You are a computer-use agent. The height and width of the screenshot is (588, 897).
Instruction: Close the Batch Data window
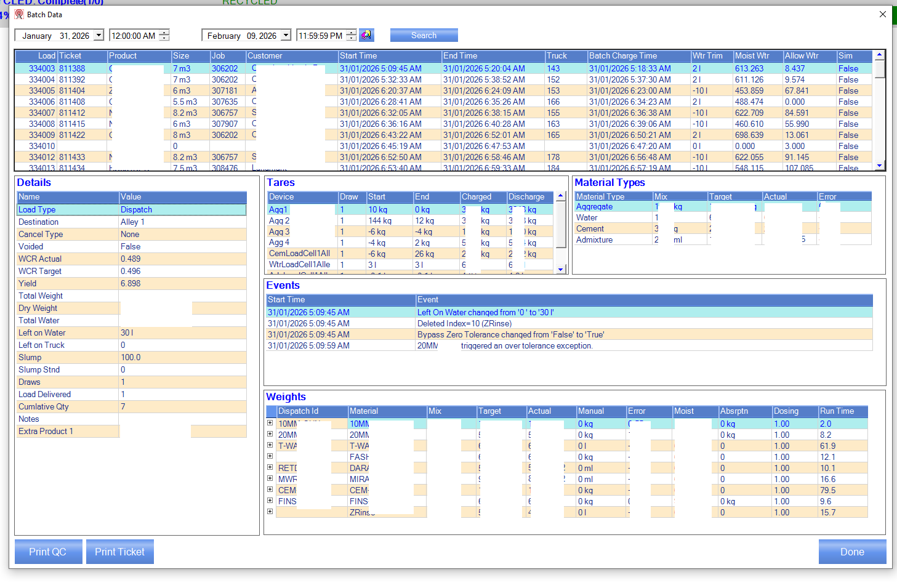(x=883, y=14)
